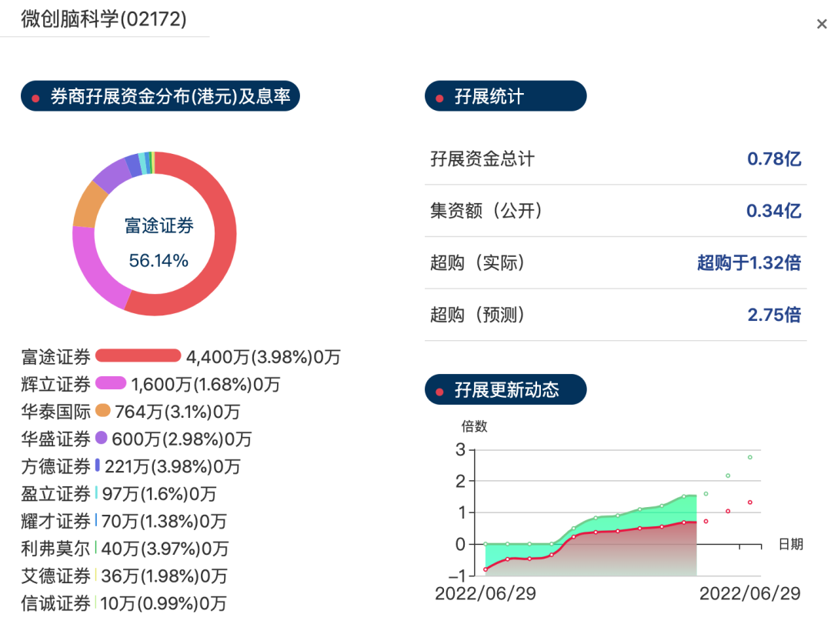Click the value 764万(3.1%)0万
The width and height of the screenshot is (831, 644).
(x=178, y=412)
